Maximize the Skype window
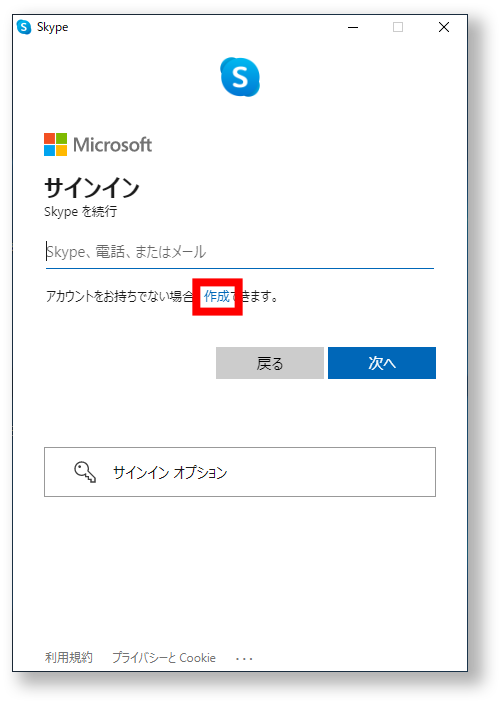This screenshot has width=503, height=705. (398, 27)
